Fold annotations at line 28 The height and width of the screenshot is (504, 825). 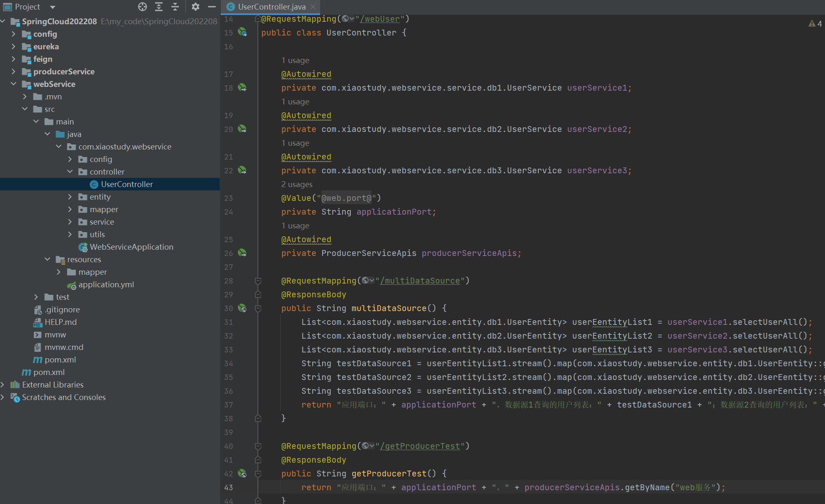[258, 281]
